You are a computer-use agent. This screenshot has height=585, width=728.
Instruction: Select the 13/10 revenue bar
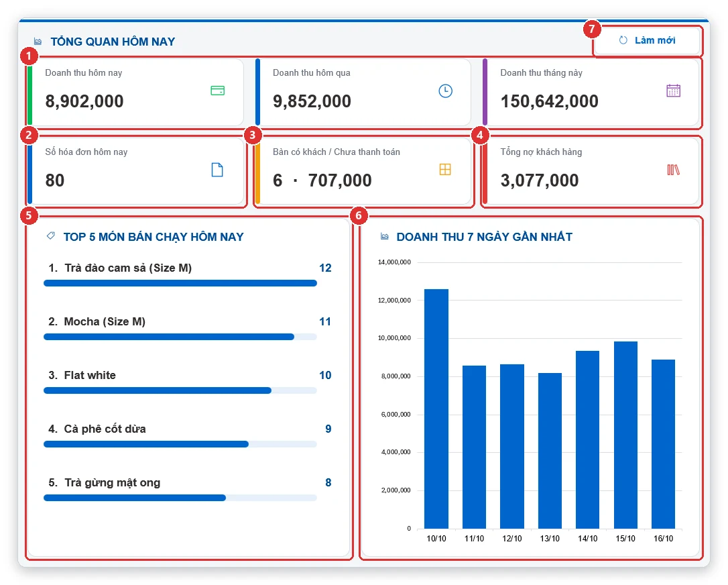click(x=550, y=451)
